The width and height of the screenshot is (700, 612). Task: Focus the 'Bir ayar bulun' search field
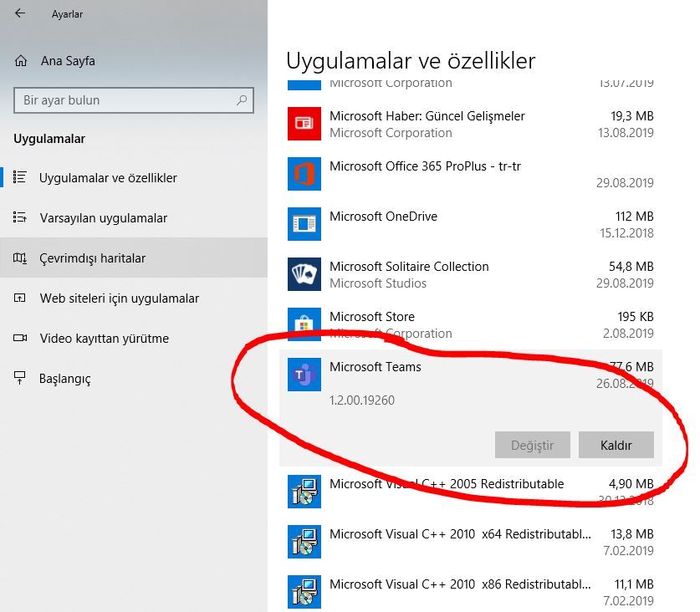coord(134,100)
